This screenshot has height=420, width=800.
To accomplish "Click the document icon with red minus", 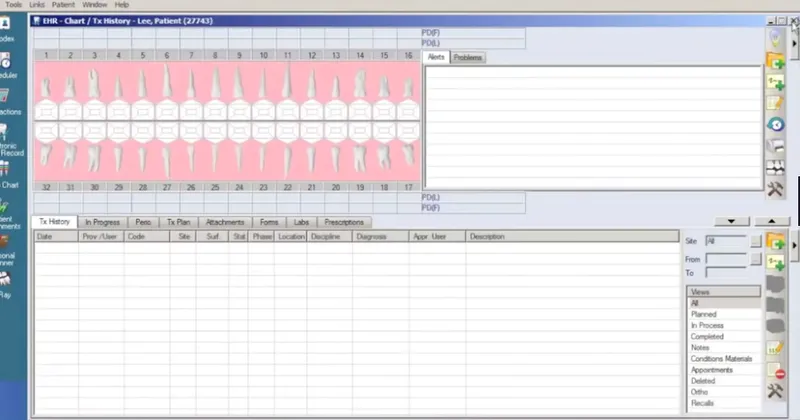I will (x=776, y=370).
